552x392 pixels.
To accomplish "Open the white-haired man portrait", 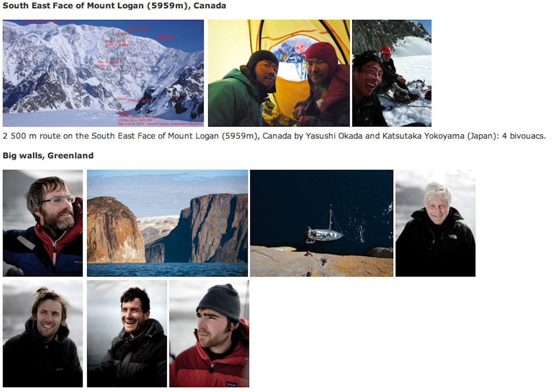I will (436, 223).
